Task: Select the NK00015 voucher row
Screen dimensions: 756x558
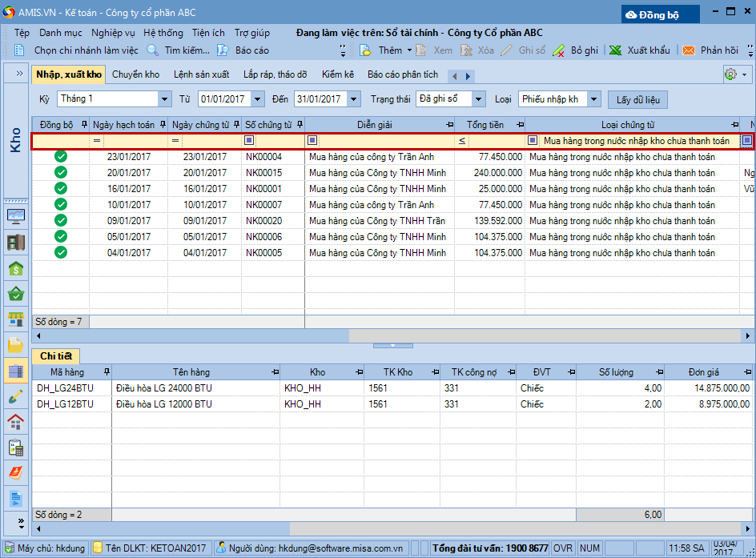Action: tap(263, 173)
